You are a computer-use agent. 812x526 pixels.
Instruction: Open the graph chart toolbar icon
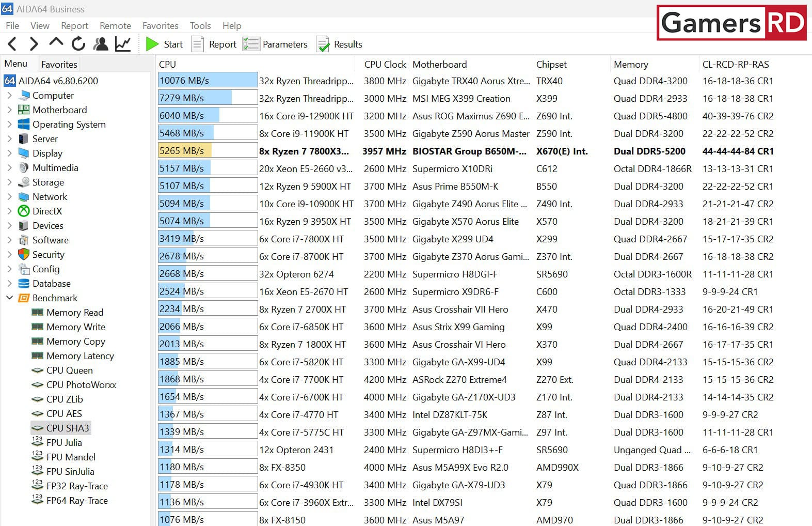coord(123,44)
